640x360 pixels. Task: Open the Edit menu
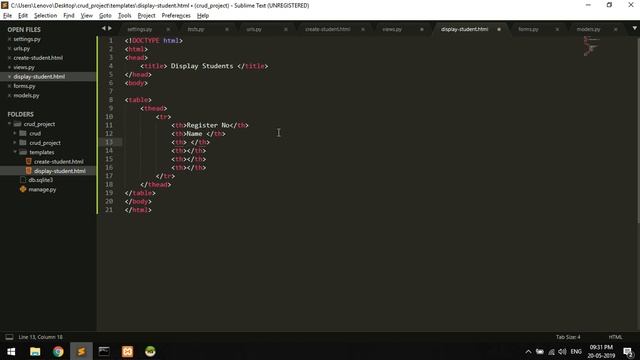pyautogui.click(x=23, y=16)
